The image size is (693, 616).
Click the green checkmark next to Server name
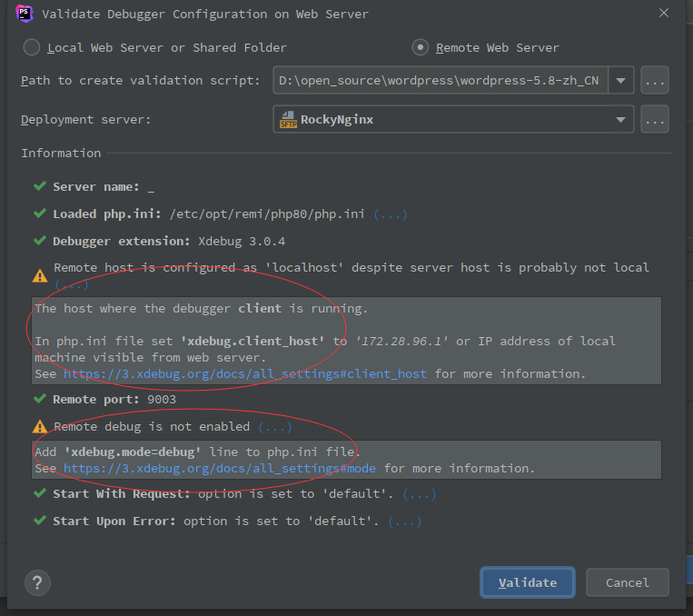pos(39,186)
